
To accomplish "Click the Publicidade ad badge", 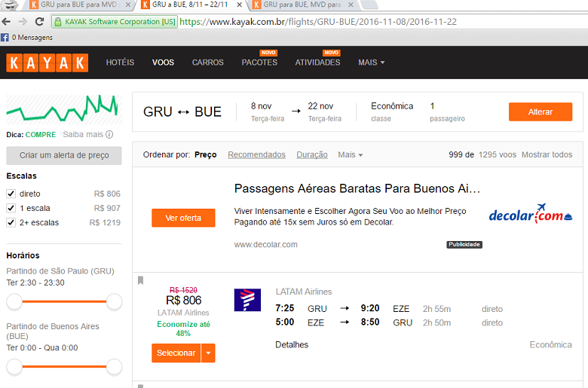I will [x=464, y=244].
